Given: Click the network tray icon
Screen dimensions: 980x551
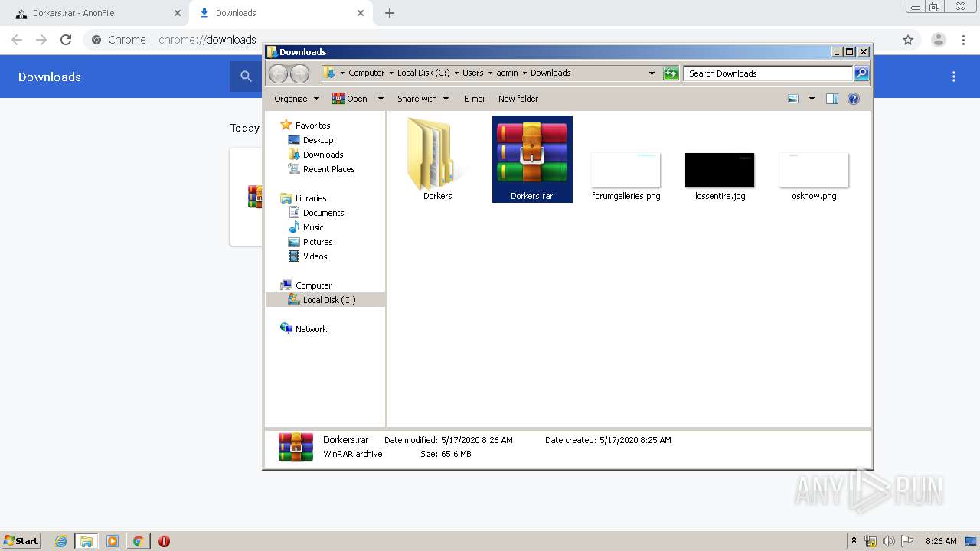Looking at the screenshot, I should [x=871, y=541].
